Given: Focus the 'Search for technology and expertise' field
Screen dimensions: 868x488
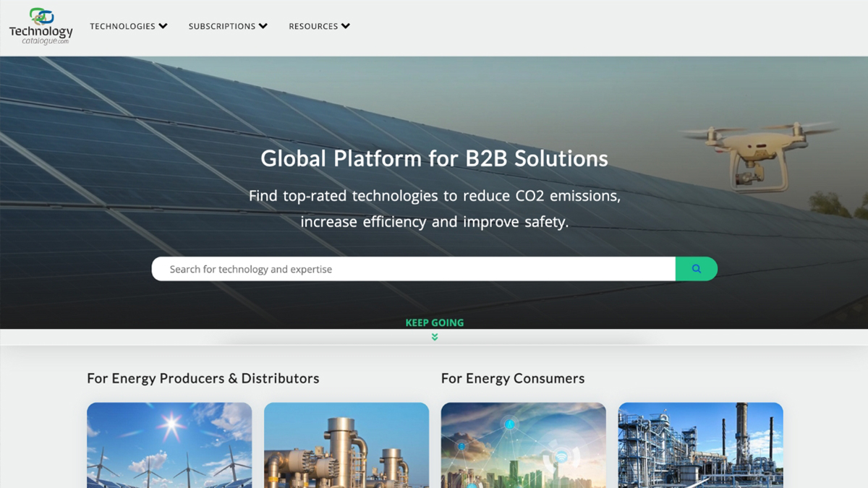Looking at the screenshot, I should pos(414,269).
